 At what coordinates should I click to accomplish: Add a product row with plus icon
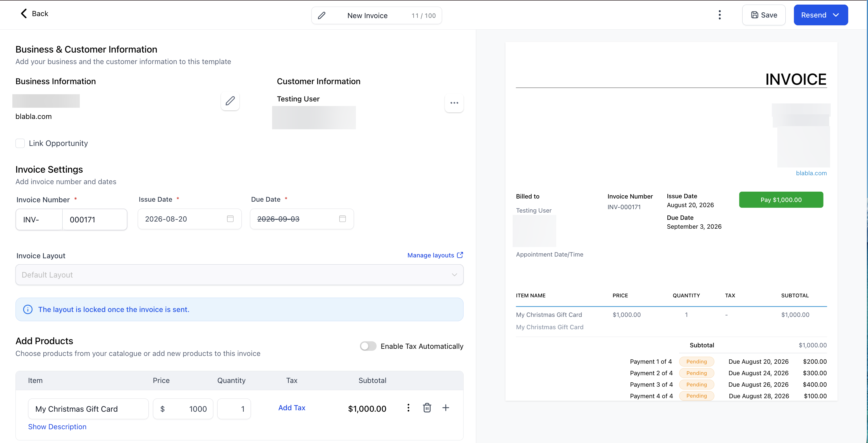(445, 408)
